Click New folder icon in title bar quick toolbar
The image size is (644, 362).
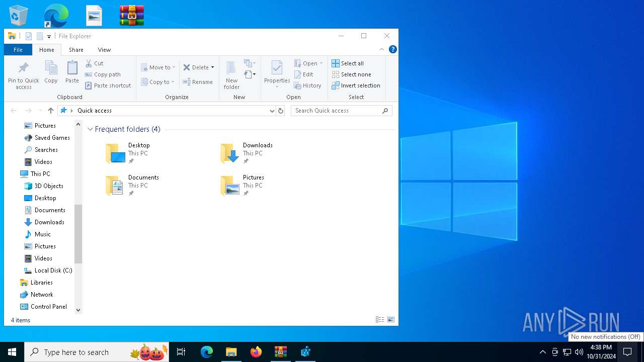pyautogui.click(x=40, y=36)
